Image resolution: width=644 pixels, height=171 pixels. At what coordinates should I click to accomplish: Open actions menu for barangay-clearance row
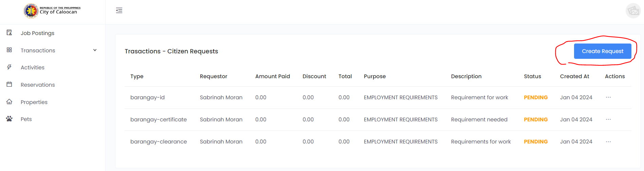(608, 142)
